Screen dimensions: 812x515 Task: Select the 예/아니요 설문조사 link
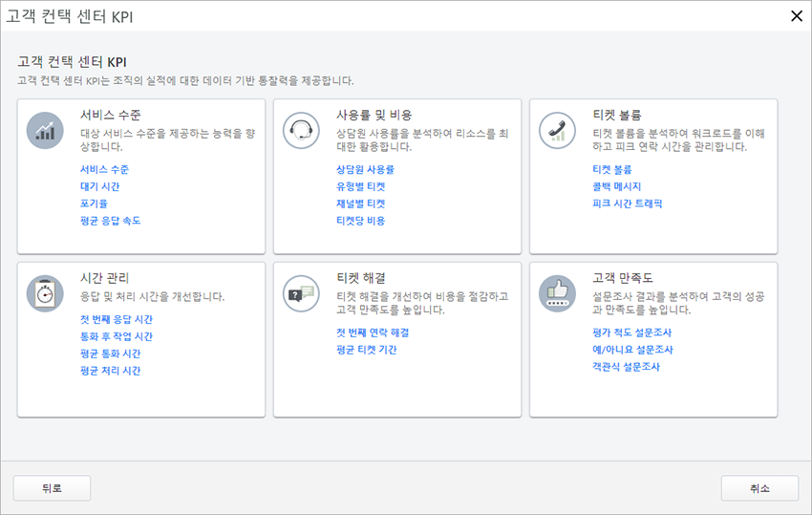click(x=631, y=350)
